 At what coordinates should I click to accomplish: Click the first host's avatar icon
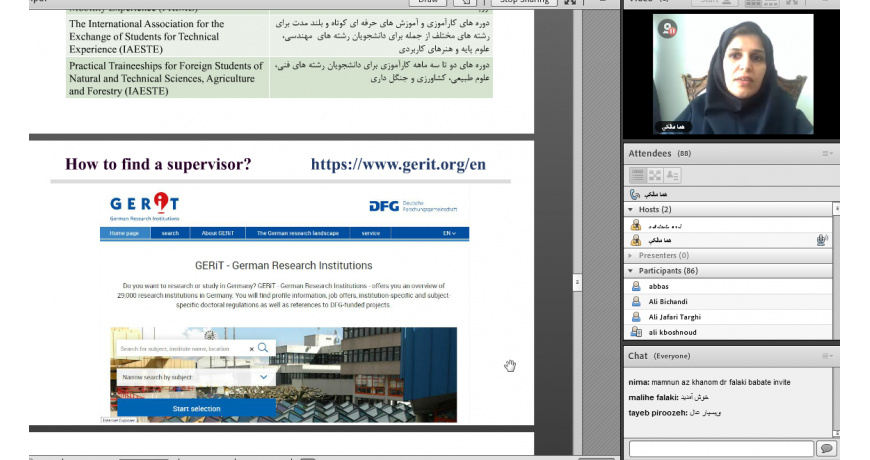[636, 225]
